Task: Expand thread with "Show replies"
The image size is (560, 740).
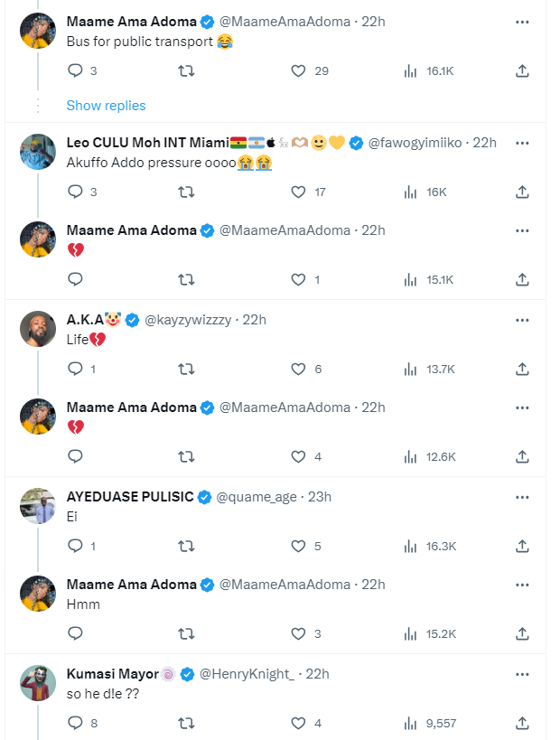Action: pyautogui.click(x=106, y=106)
